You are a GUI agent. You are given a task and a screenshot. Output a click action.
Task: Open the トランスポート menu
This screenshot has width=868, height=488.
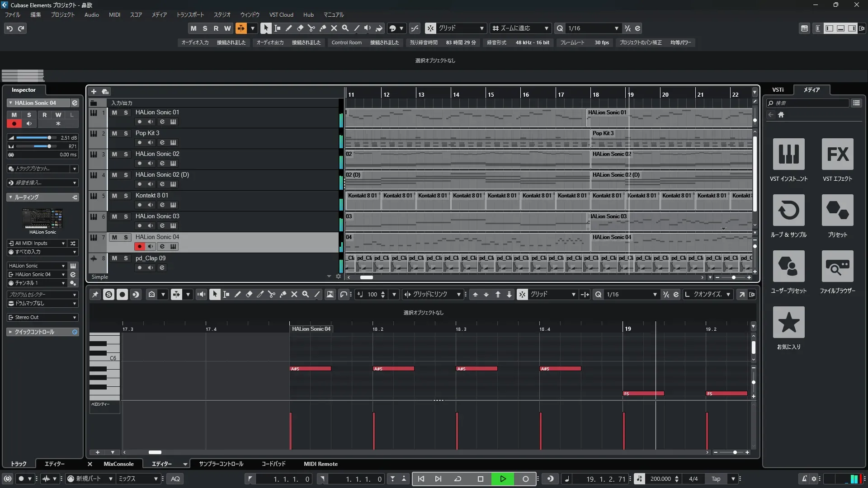tap(190, 14)
